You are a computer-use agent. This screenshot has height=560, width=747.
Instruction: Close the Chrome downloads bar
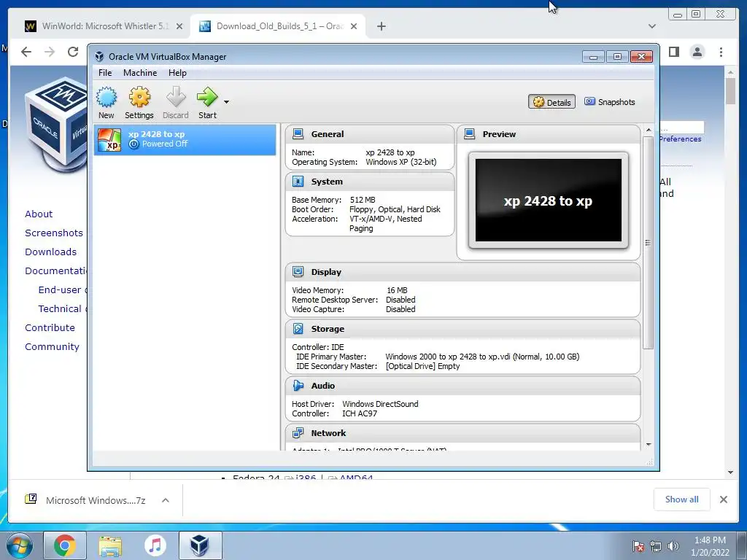coord(723,499)
